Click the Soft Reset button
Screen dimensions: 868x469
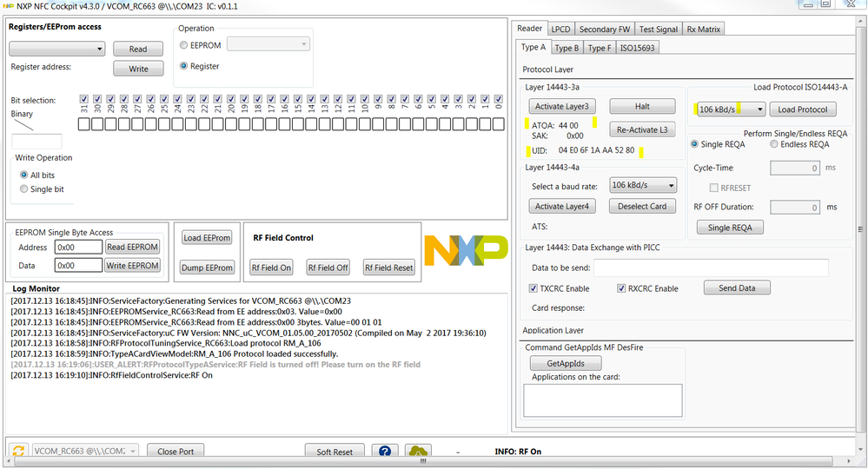(335, 451)
